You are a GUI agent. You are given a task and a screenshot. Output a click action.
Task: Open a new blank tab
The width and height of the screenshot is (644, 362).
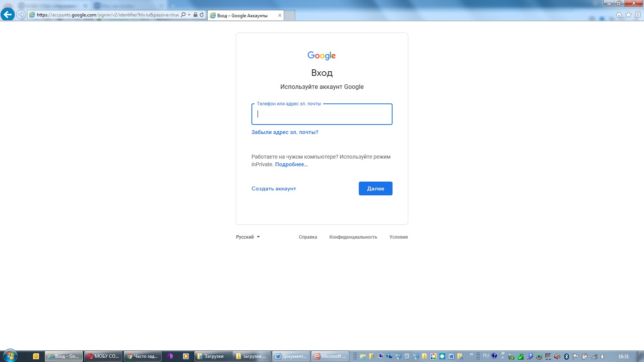tap(289, 16)
